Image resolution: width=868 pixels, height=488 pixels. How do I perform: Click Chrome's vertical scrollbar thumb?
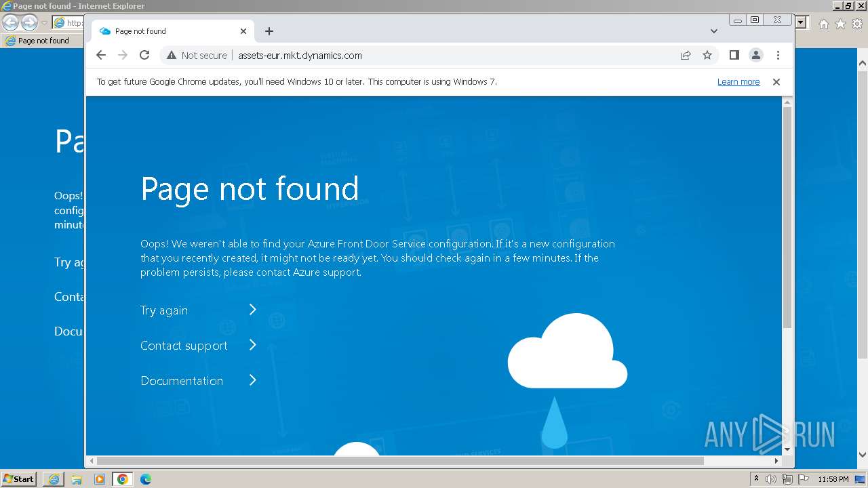tap(787, 217)
